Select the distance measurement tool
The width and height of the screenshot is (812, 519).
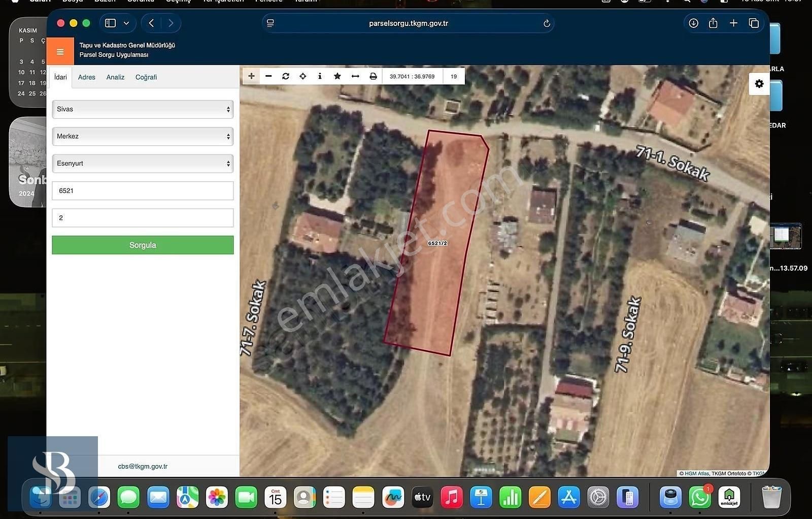355,76
